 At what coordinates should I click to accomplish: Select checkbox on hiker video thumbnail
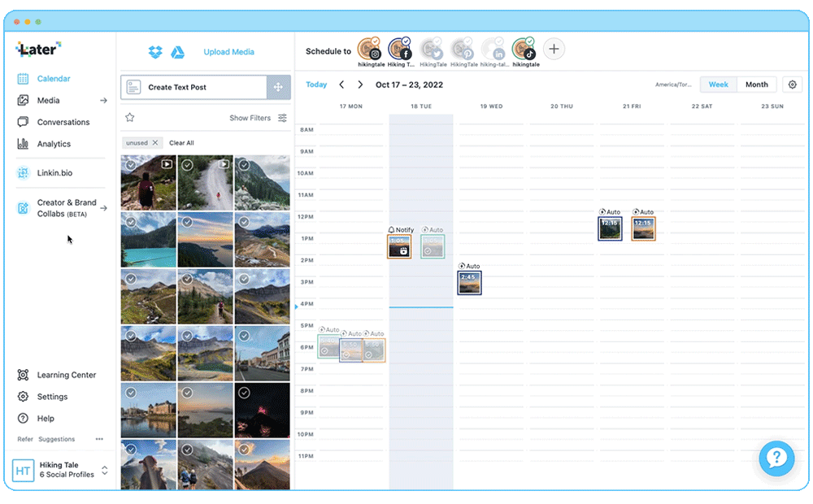click(x=131, y=165)
